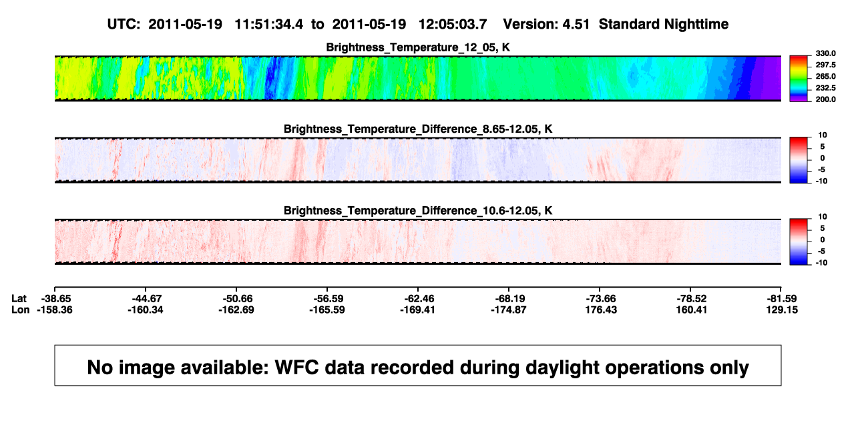The height and width of the screenshot is (445, 868).
Task: Click the 8.65-12.05 difference image strip
Action: tap(417, 160)
